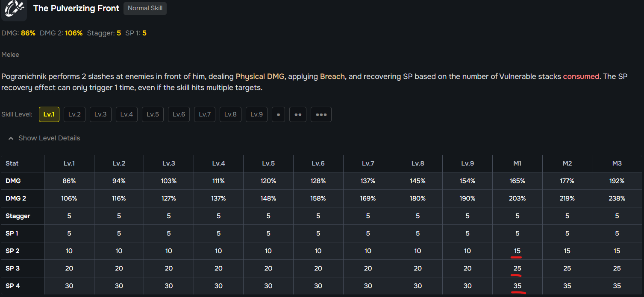Click the chevron beside Show Level Details
This screenshot has height=297, width=644.
11,138
